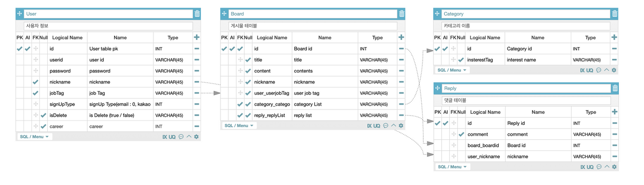Remove the signUpType column from User table

197,104
